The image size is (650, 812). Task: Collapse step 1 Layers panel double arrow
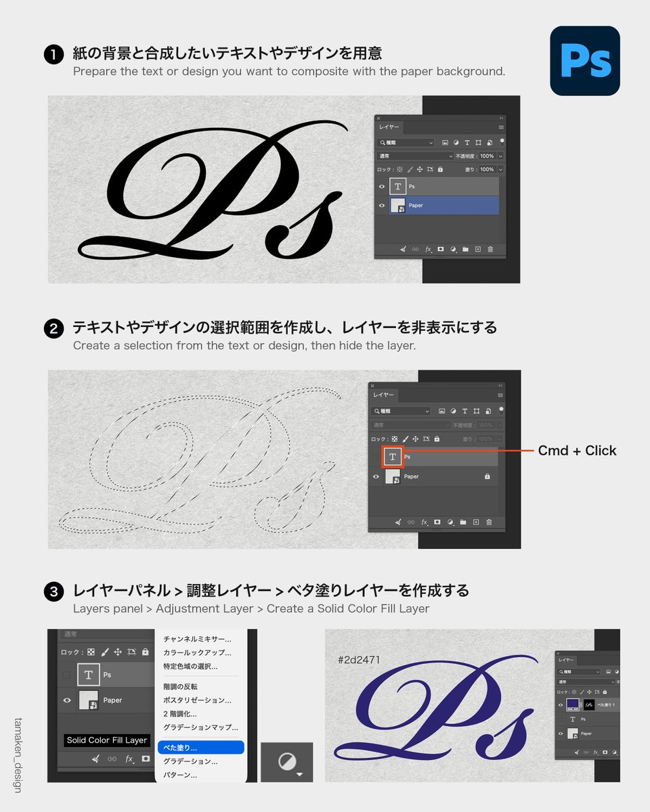pyautogui.click(x=501, y=118)
